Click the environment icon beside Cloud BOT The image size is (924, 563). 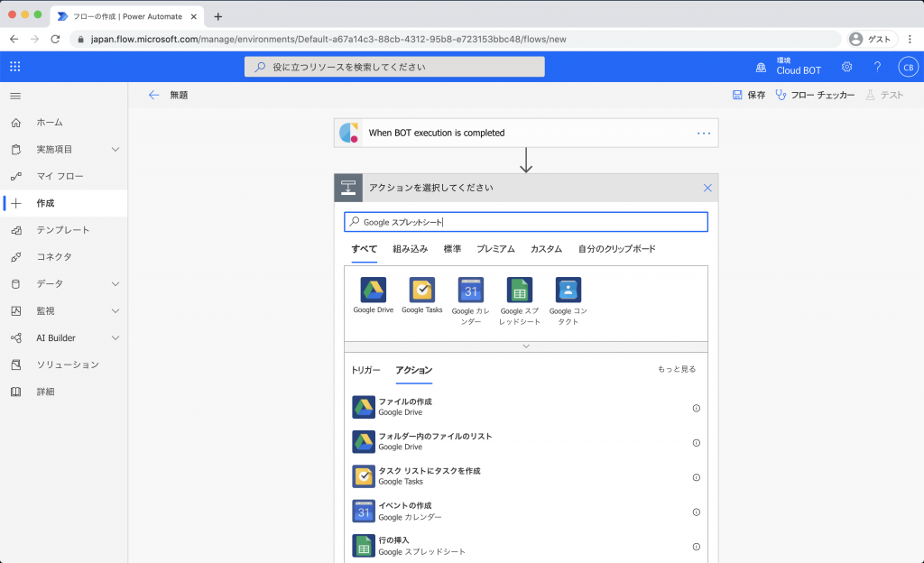[762, 68]
